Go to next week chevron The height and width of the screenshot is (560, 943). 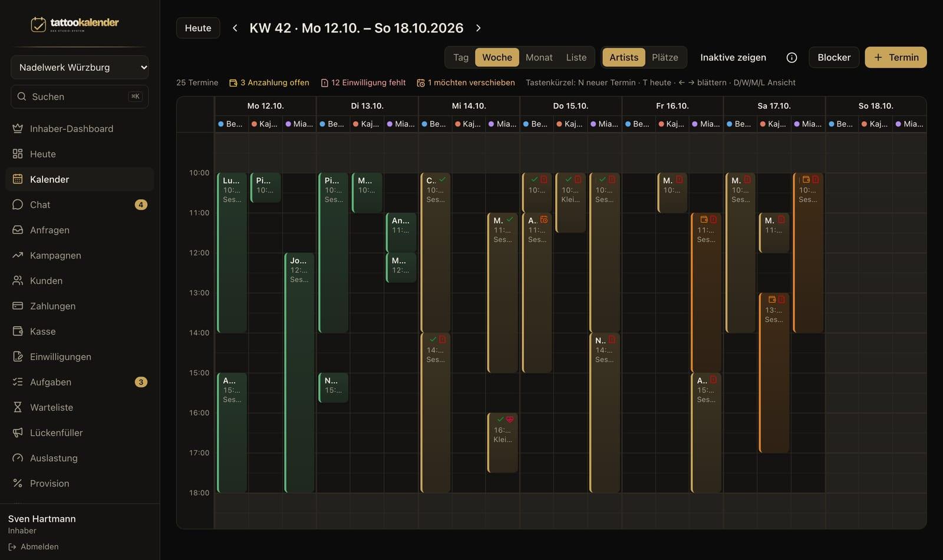(x=478, y=28)
